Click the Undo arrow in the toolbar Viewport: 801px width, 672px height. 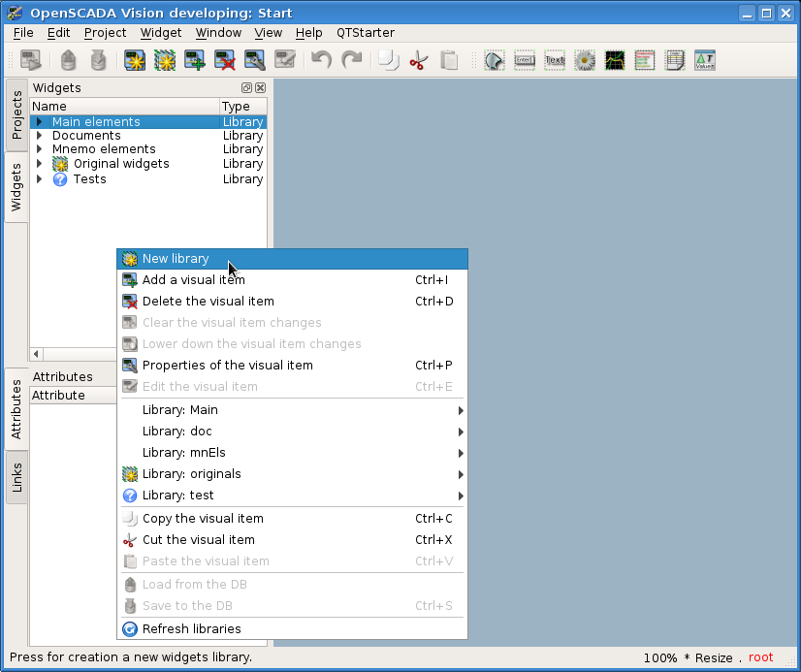coord(322,60)
